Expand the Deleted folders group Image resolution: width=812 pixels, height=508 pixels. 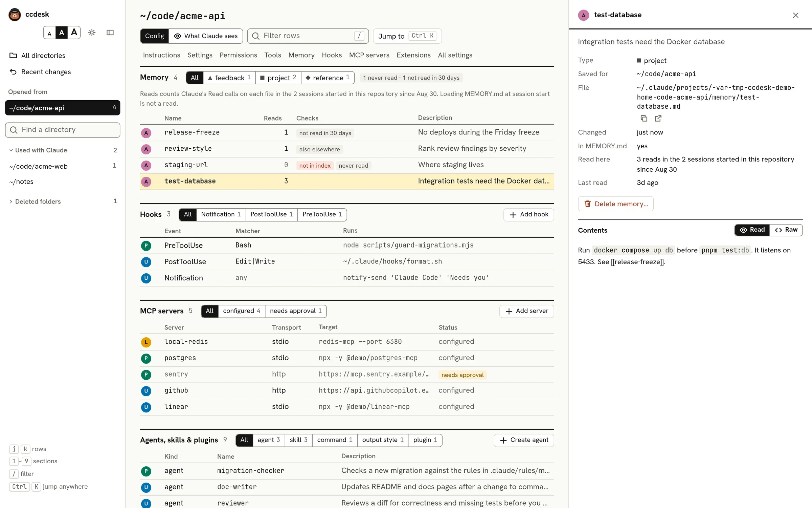[x=63, y=202]
